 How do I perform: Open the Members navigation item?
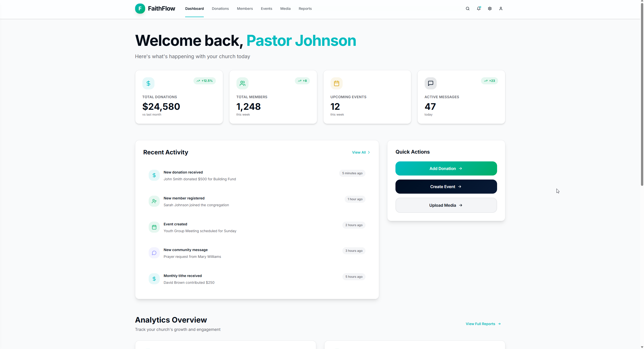(x=245, y=8)
